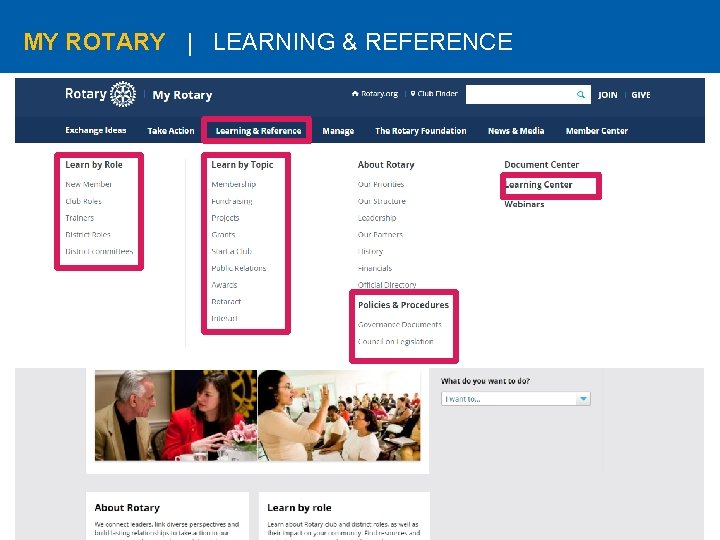720x540 pixels.
Task: Open The Rotary Foundation menu
Action: coord(421,131)
